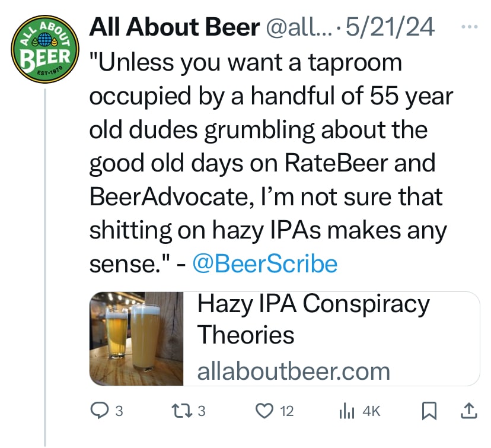This screenshot has height=448, width=491.
Task: Click the retweet count number 3
Action: point(202,411)
